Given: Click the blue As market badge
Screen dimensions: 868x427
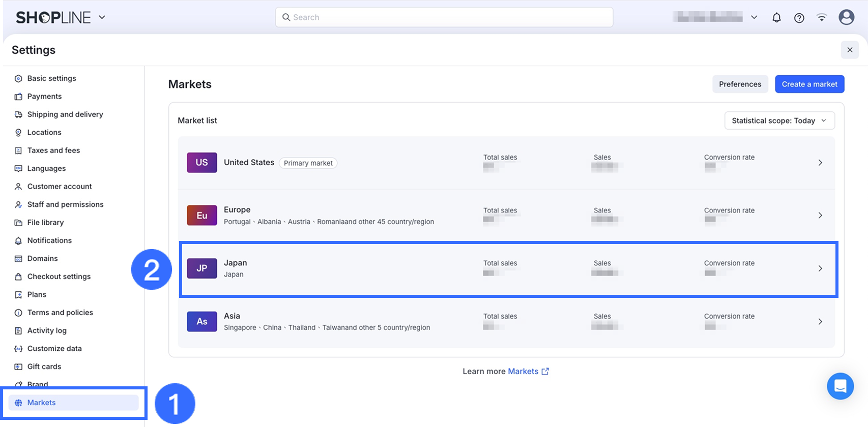Looking at the screenshot, I should click(202, 321).
